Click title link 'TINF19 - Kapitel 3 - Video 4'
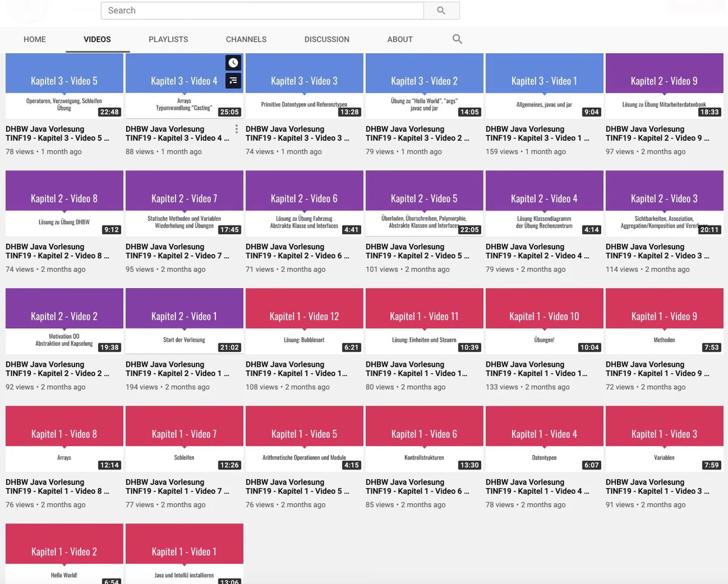The height and width of the screenshot is (584, 728). coord(178,133)
